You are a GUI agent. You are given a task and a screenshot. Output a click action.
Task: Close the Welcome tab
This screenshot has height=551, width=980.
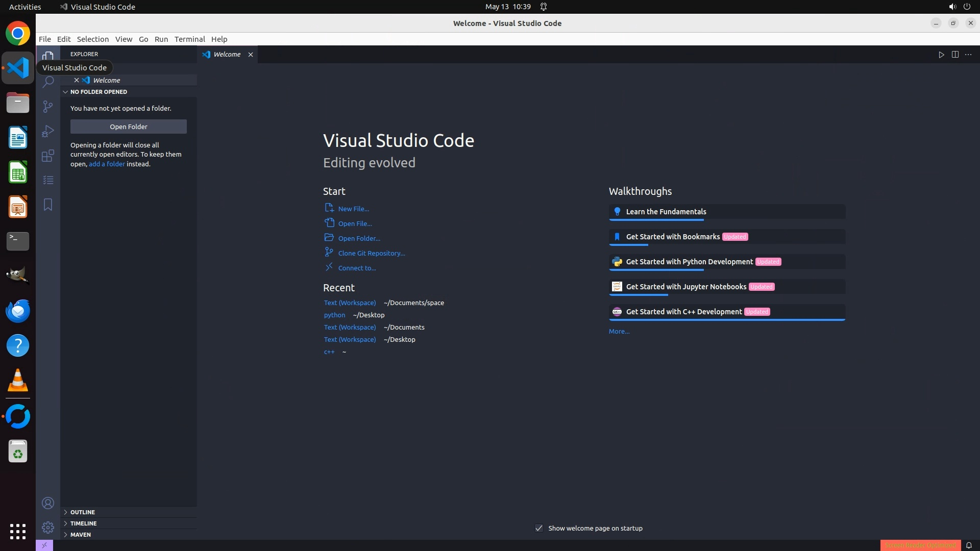(251, 55)
